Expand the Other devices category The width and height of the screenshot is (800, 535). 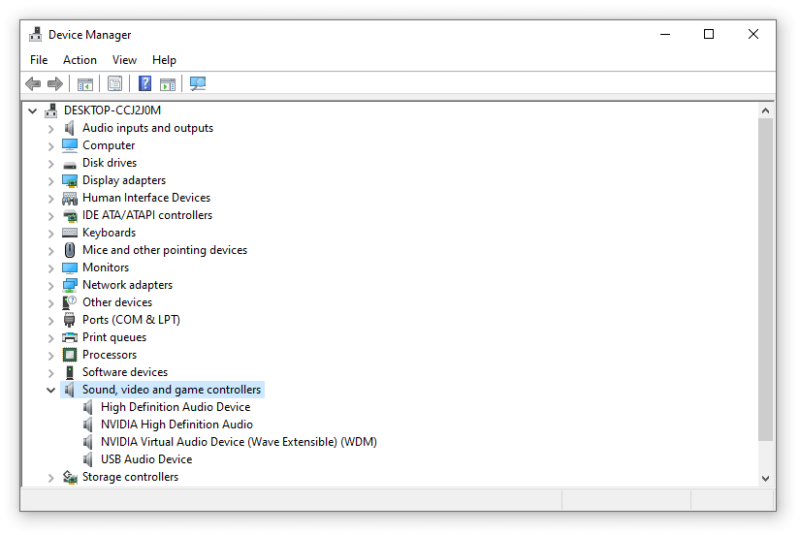(51, 303)
